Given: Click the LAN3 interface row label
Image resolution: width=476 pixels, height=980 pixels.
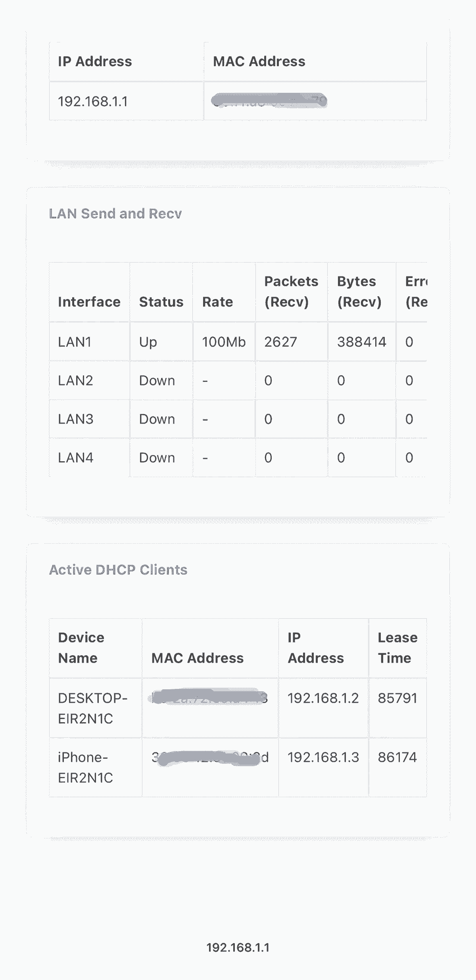Looking at the screenshot, I should pyautogui.click(x=75, y=419).
